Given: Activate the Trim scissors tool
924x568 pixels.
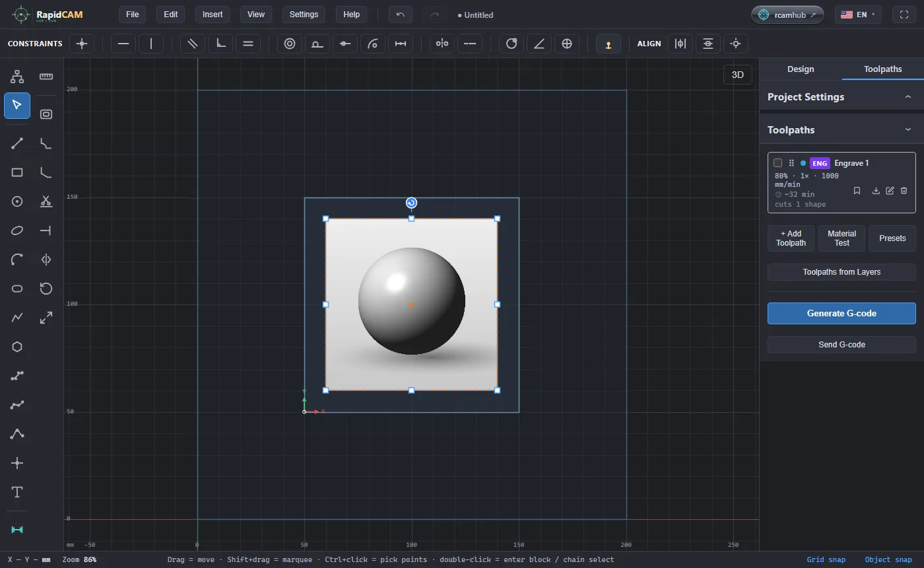Looking at the screenshot, I should click(x=46, y=201).
